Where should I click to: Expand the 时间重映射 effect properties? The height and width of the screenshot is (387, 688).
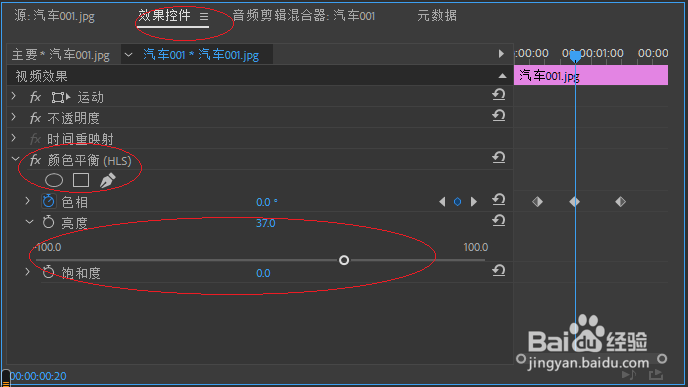point(14,138)
